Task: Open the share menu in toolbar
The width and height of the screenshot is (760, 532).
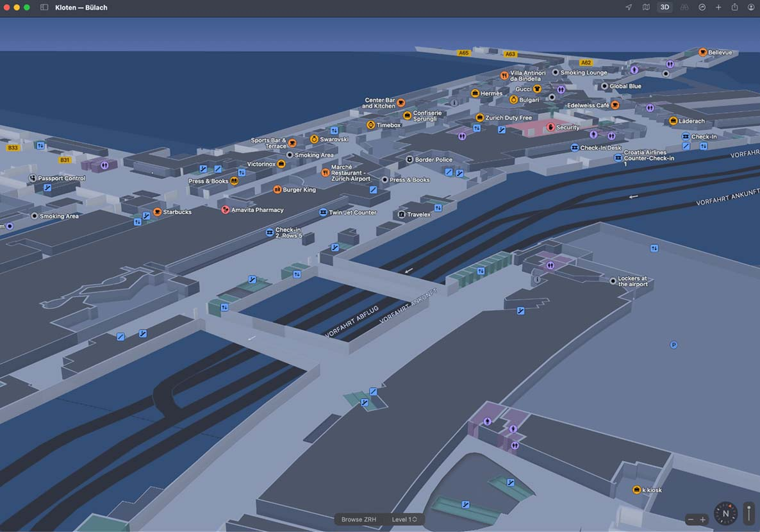Action: click(x=735, y=7)
